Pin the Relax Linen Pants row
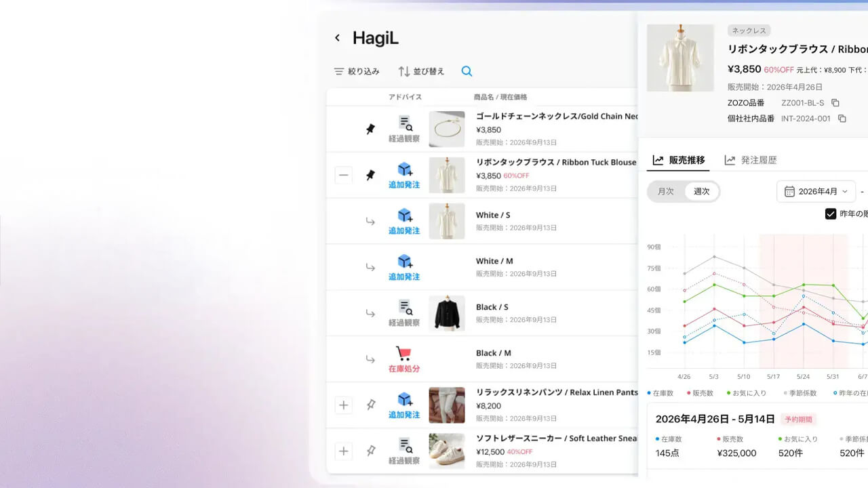868x488 pixels. point(370,405)
